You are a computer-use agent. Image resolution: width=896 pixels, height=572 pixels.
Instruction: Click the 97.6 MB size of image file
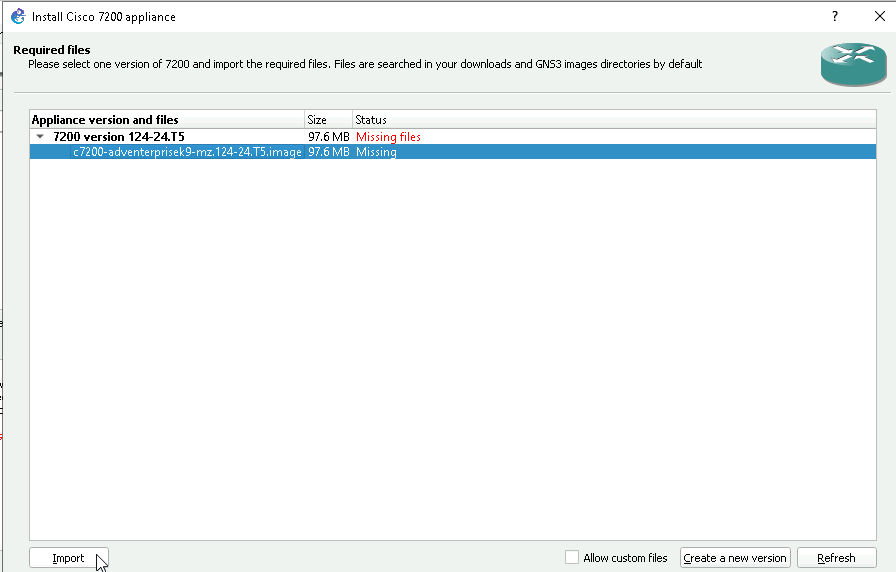tap(329, 151)
